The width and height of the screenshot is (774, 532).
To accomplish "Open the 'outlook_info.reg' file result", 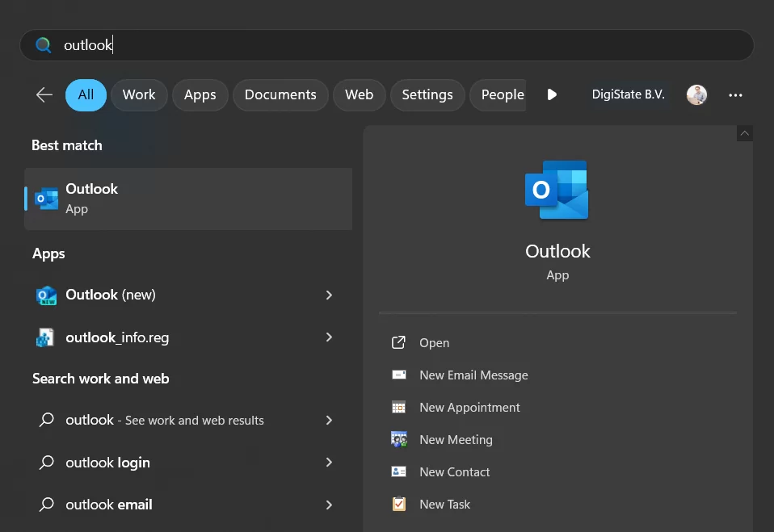I will [188, 337].
